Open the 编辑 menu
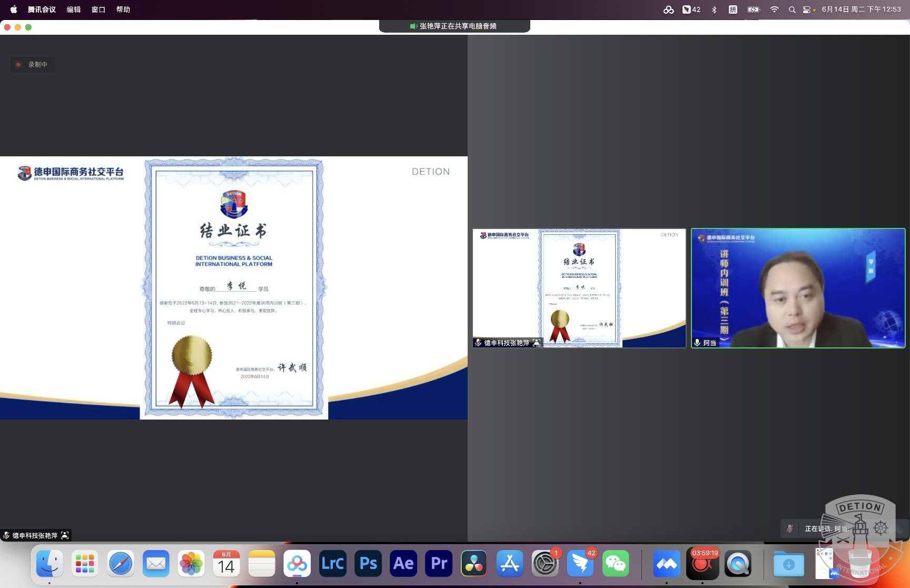This screenshot has height=588, width=910. click(x=74, y=9)
